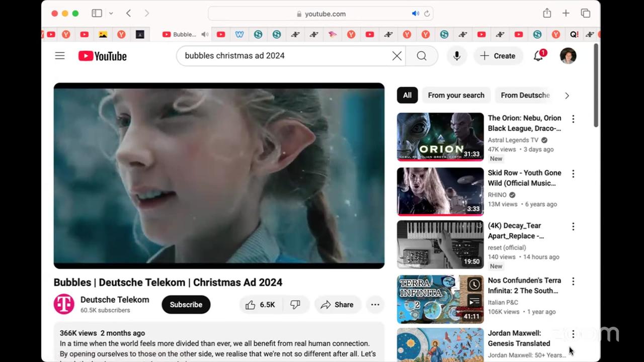Open the account avatar menu
The height and width of the screenshot is (362, 644).
568,56
